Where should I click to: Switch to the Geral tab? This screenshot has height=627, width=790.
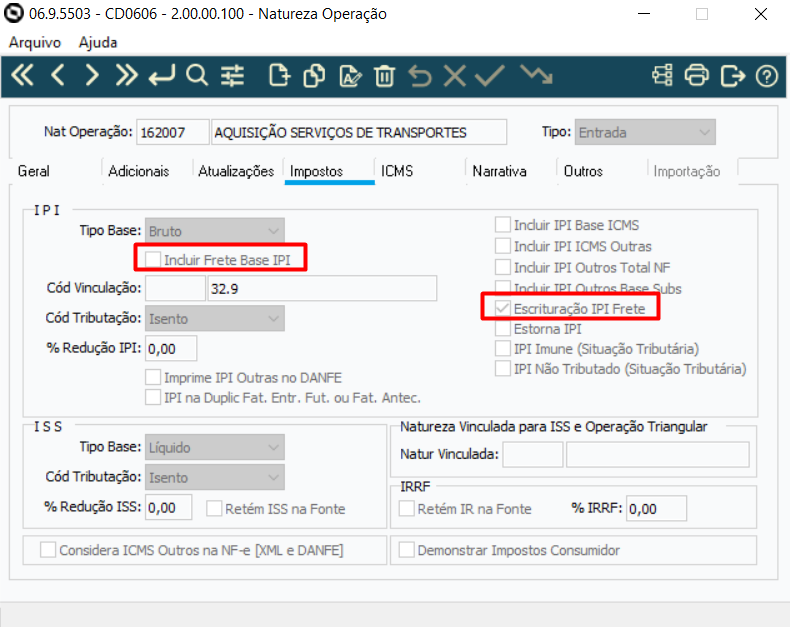tap(34, 171)
